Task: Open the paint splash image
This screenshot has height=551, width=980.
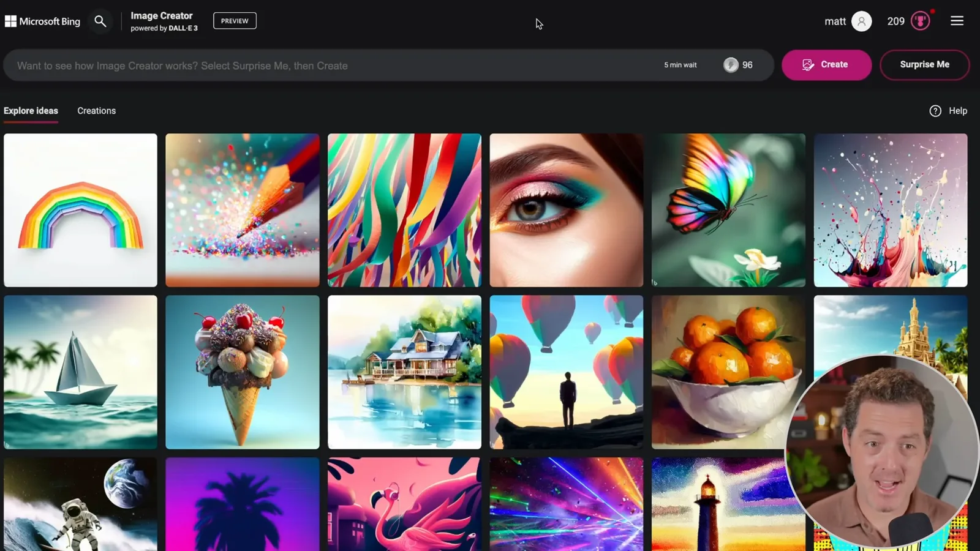Action: 891,210
